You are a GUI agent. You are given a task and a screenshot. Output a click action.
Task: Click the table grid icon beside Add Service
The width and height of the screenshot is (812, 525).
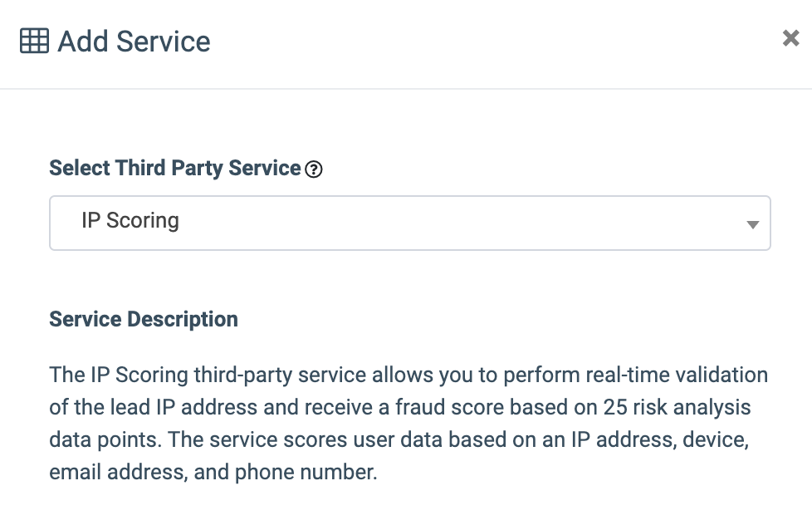point(34,41)
